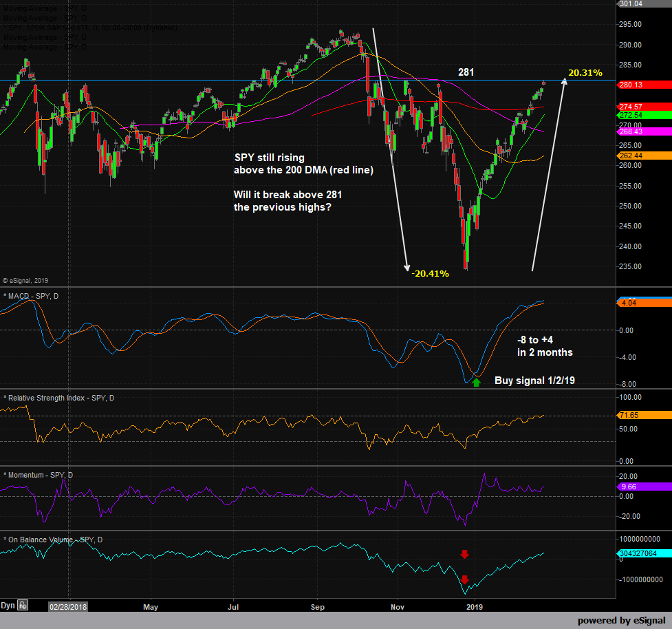Screen dimensions: 672x629
Task: Click the SPY, SPDR S&P 500 ETF legend line
Action: click(x=90, y=28)
